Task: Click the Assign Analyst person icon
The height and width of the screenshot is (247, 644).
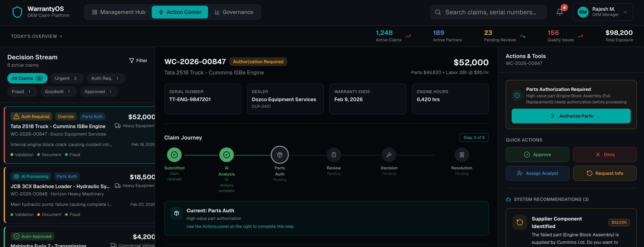Action: (519, 173)
